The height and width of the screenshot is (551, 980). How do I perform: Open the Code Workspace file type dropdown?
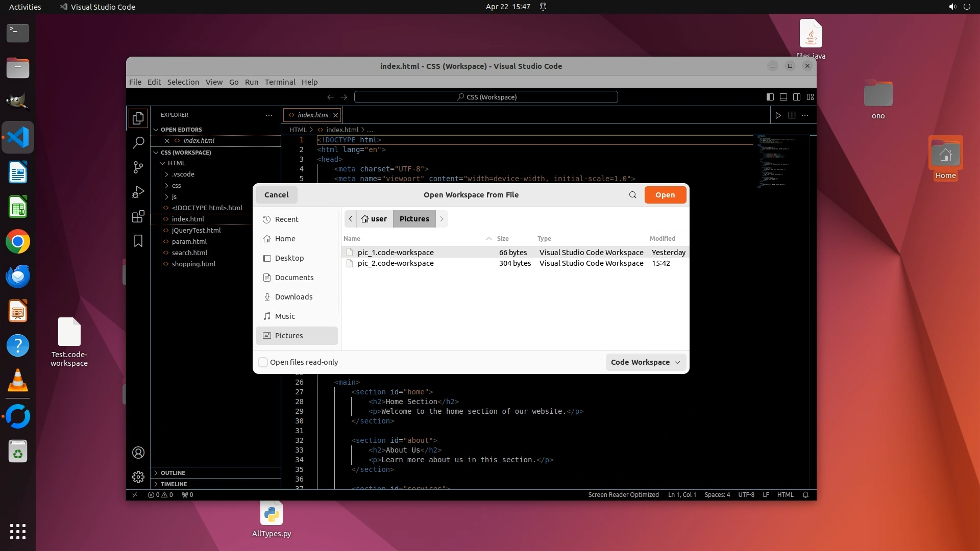[645, 362]
